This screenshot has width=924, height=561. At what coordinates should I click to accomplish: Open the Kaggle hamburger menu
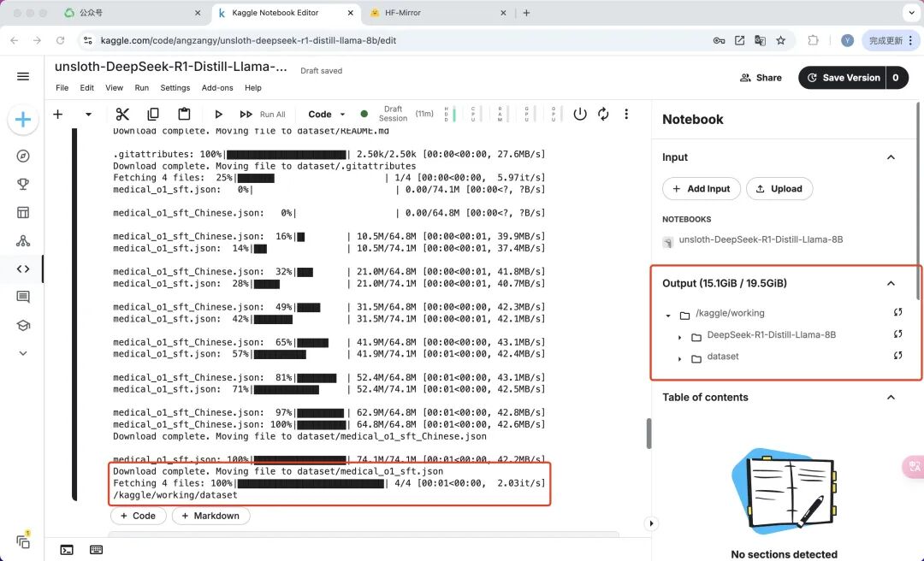(x=23, y=76)
